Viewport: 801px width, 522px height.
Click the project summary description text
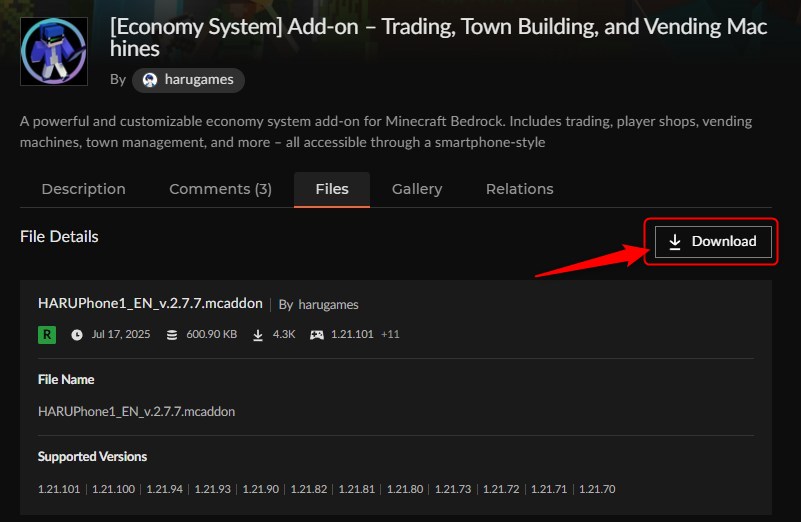tap(386, 132)
